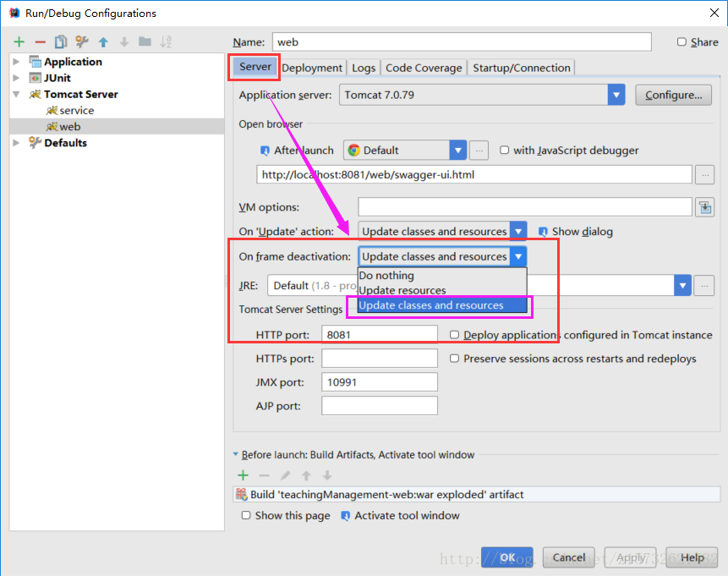Image resolution: width=728 pixels, height=576 pixels.
Task: Move configuration down in the list
Action: point(124,42)
